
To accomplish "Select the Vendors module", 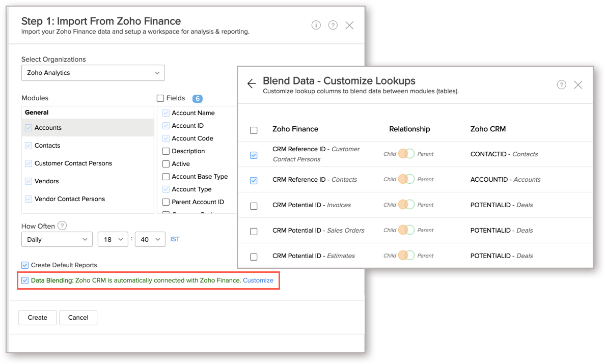I will [46, 181].
